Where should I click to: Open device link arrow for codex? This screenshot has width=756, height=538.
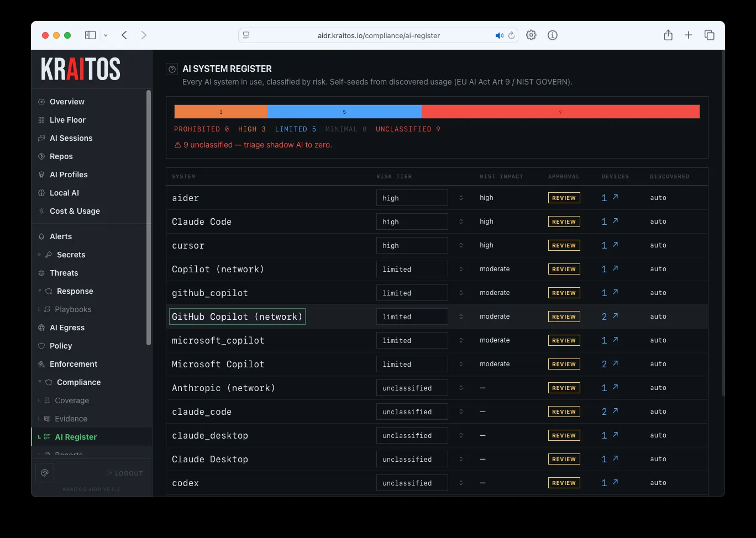(x=615, y=482)
